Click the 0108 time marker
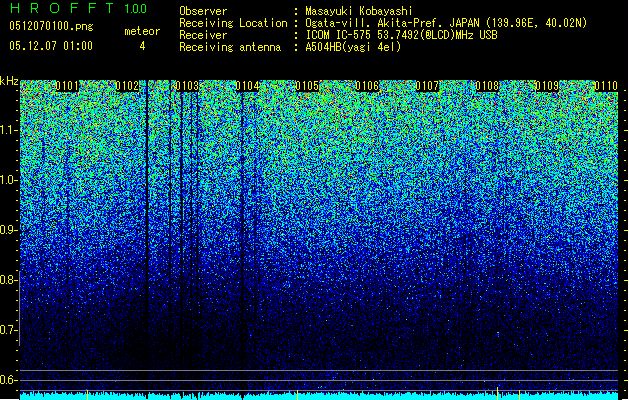 click(x=487, y=86)
